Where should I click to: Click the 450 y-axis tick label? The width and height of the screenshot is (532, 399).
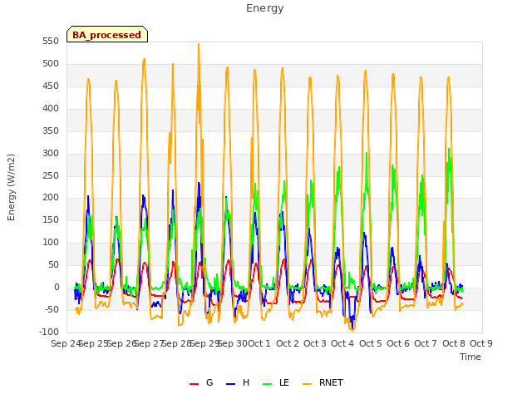(51, 86)
